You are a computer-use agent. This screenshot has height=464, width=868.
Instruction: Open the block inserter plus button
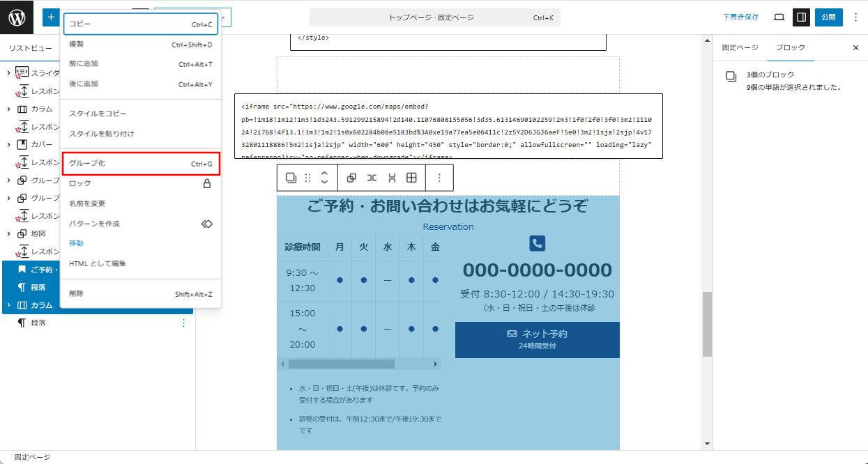(x=51, y=17)
